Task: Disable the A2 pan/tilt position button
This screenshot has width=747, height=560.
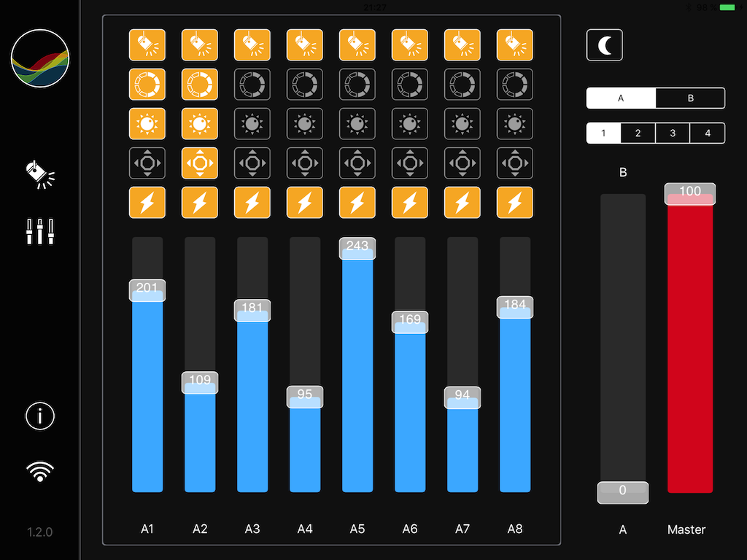Action: click(x=200, y=163)
